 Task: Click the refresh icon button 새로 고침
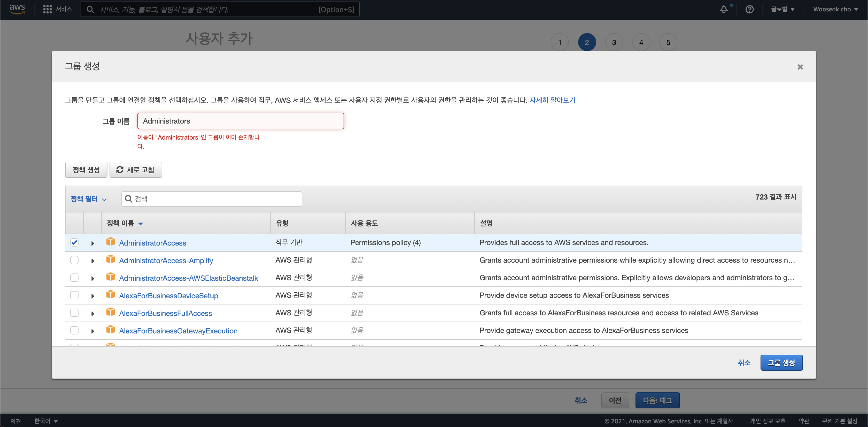pyautogui.click(x=136, y=170)
